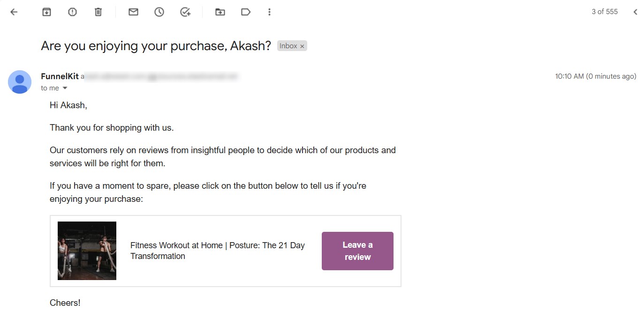The width and height of the screenshot is (644, 318).
Task: Click the Inbox label tag
Action: click(x=288, y=46)
